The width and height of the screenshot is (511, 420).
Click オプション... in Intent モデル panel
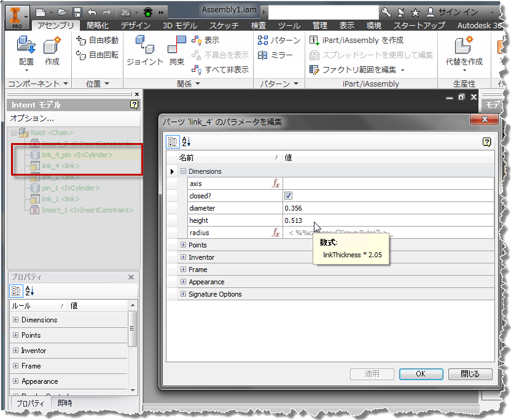tap(31, 118)
